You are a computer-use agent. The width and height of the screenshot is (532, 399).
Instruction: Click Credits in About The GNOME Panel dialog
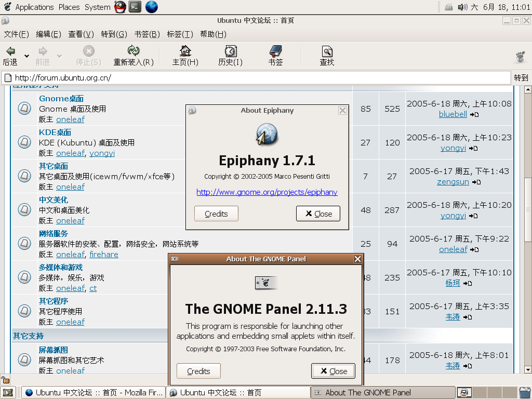click(x=198, y=371)
